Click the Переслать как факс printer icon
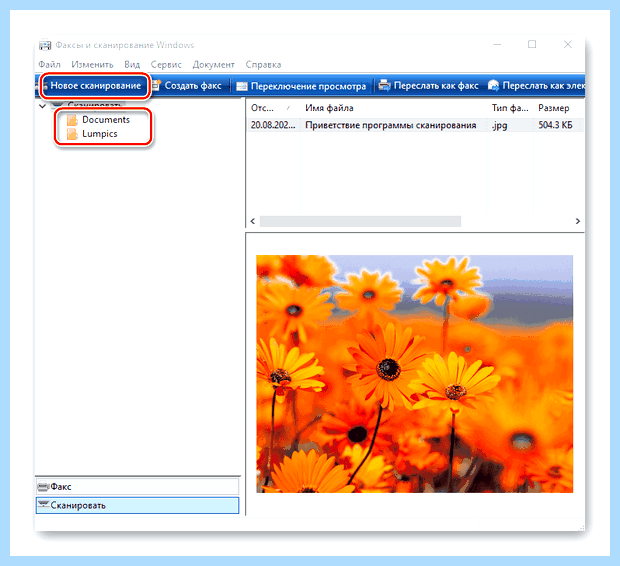The width and height of the screenshot is (620, 566). click(x=384, y=85)
